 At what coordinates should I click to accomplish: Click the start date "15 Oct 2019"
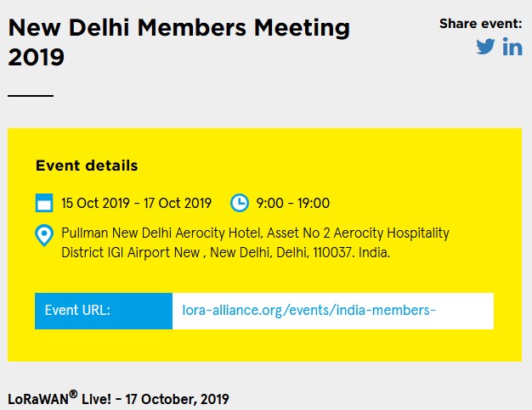pos(96,203)
